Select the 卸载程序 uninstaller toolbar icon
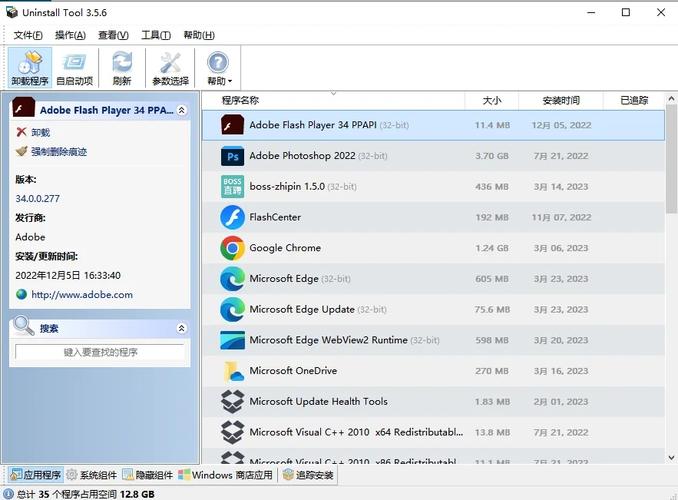Viewport: 678px width, 500px height. pos(30,68)
